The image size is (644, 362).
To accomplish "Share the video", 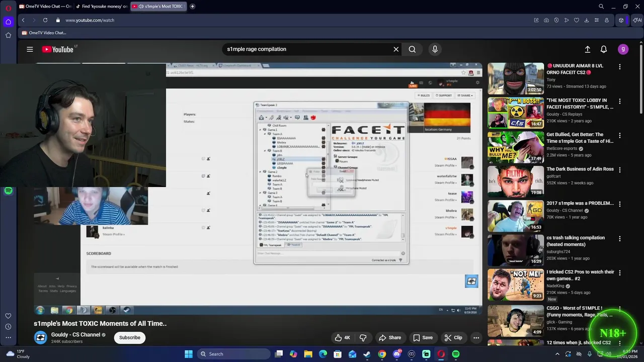I will [x=390, y=338].
